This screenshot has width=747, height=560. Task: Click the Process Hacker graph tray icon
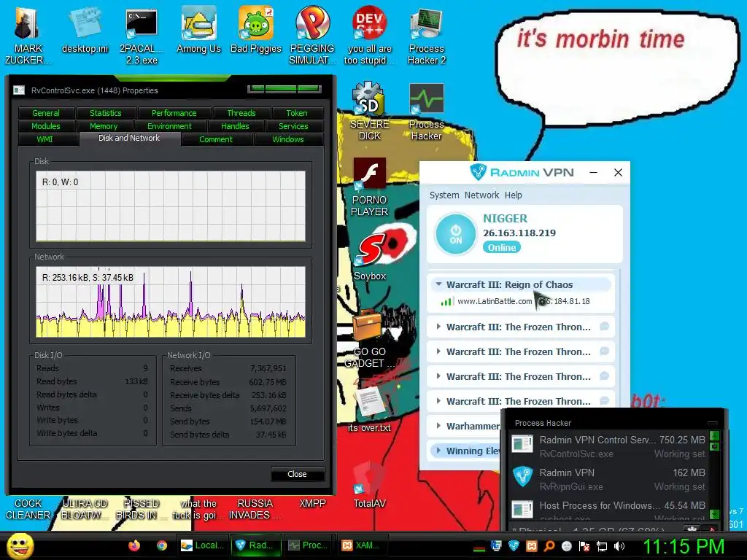(x=479, y=548)
